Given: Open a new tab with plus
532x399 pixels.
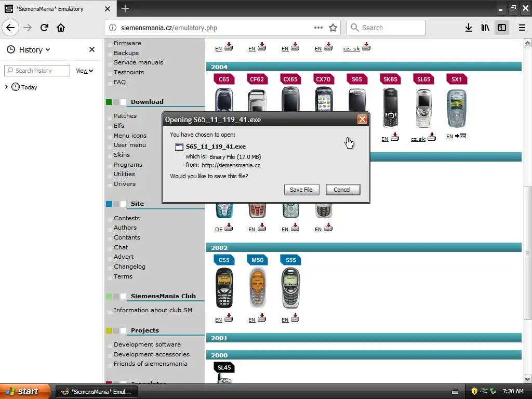Looking at the screenshot, I should pyautogui.click(x=125, y=8).
